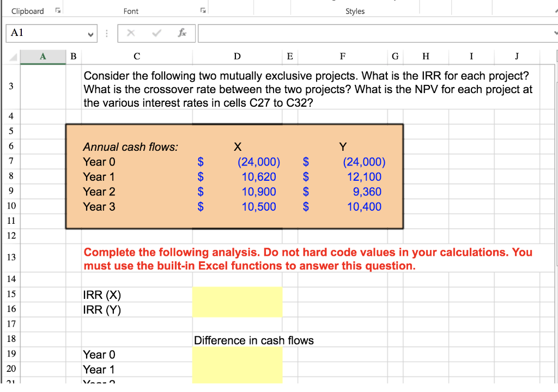
Task: Select column D header
Action: 237,56
